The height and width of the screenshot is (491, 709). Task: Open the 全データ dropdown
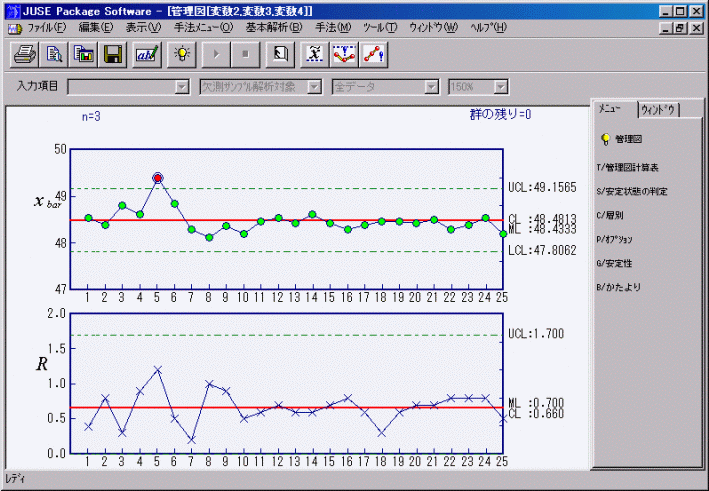(x=432, y=87)
